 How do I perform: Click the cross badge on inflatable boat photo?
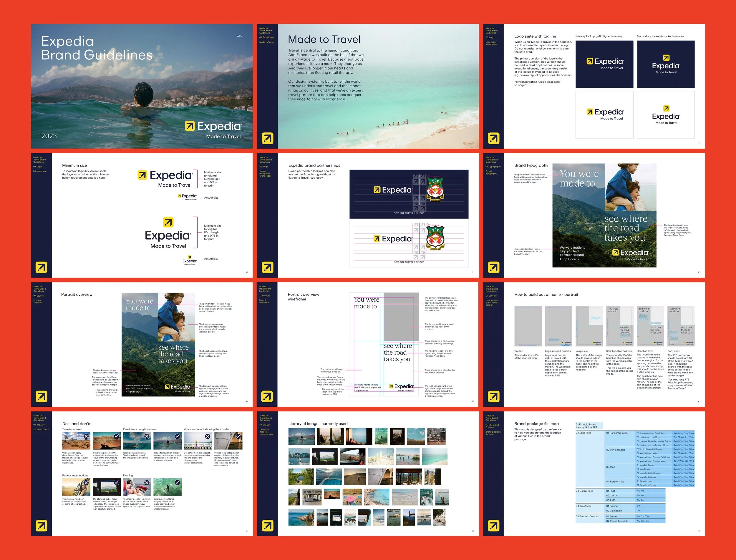147,482
